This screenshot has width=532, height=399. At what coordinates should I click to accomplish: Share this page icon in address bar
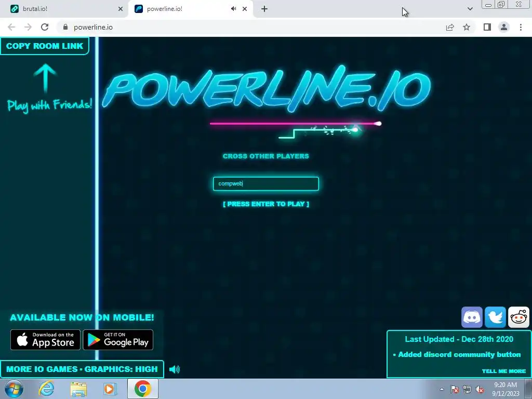tap(450, 27)
